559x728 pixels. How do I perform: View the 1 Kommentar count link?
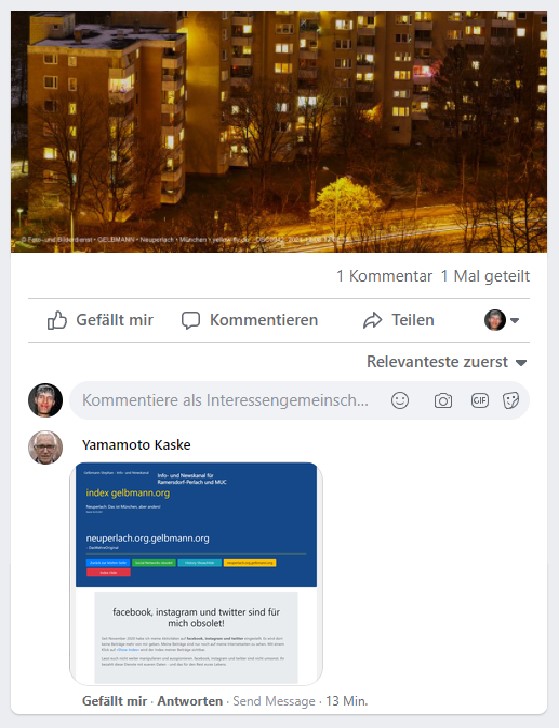point(384,276)
